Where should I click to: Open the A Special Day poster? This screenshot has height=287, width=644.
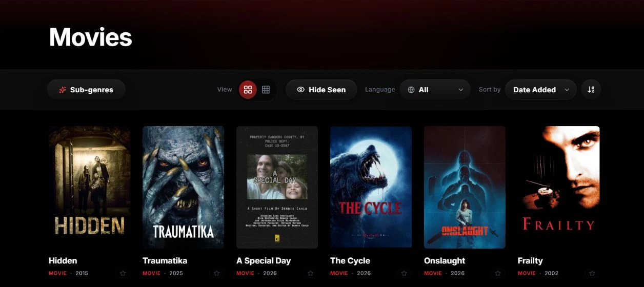[x=277, y=187]
